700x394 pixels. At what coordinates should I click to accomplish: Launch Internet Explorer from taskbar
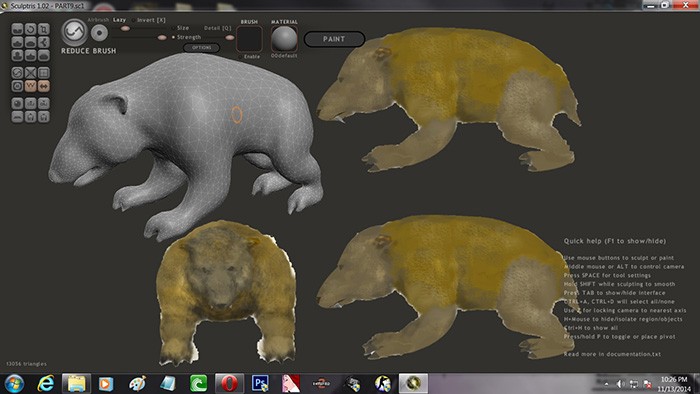coord(46,383)
